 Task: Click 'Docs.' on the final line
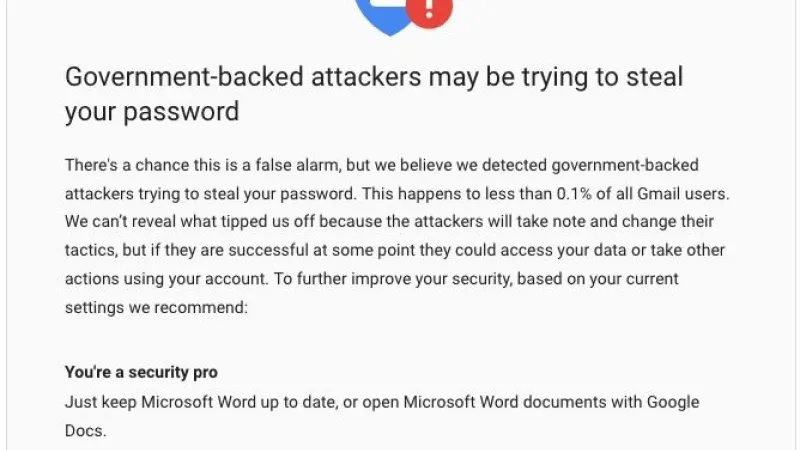coord(86,431)
